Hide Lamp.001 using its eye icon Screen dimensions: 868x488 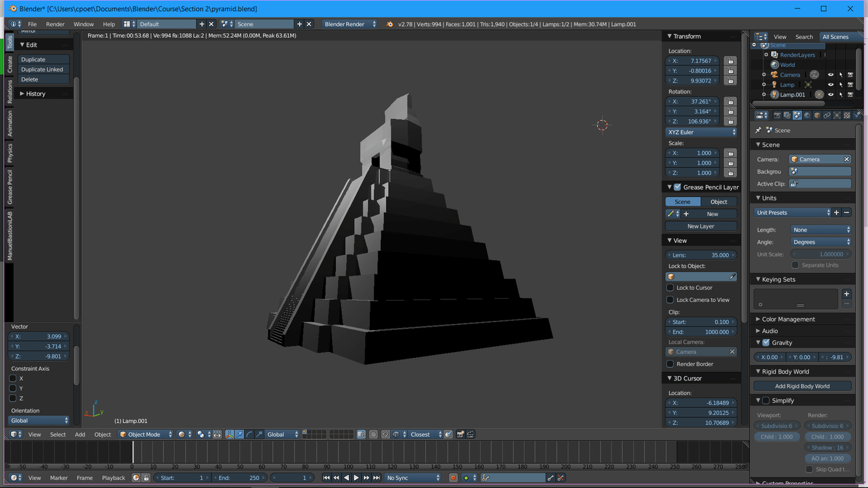pyautogui.click(x=830, y=94)
